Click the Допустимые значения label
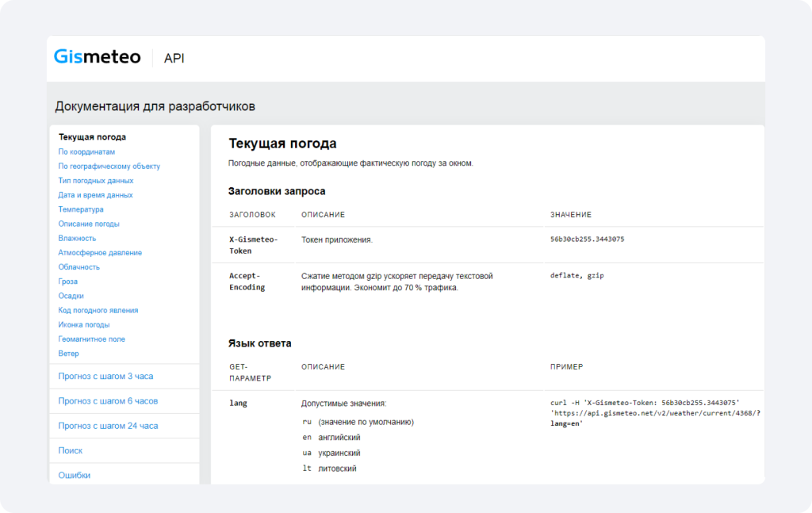812x513 pixels. pos(344,404)
